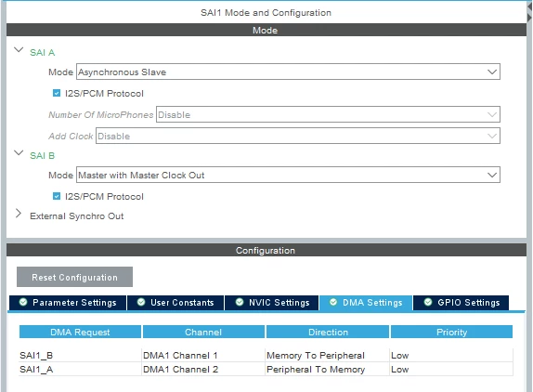Click the panel collapse arrows at top right
Image resolution: width=533 pixels, height=392 pixels.
click(x=529, y=11)
